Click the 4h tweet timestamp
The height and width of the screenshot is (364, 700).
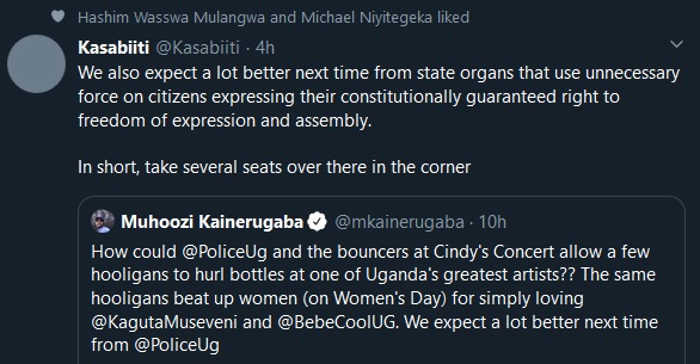265,47
